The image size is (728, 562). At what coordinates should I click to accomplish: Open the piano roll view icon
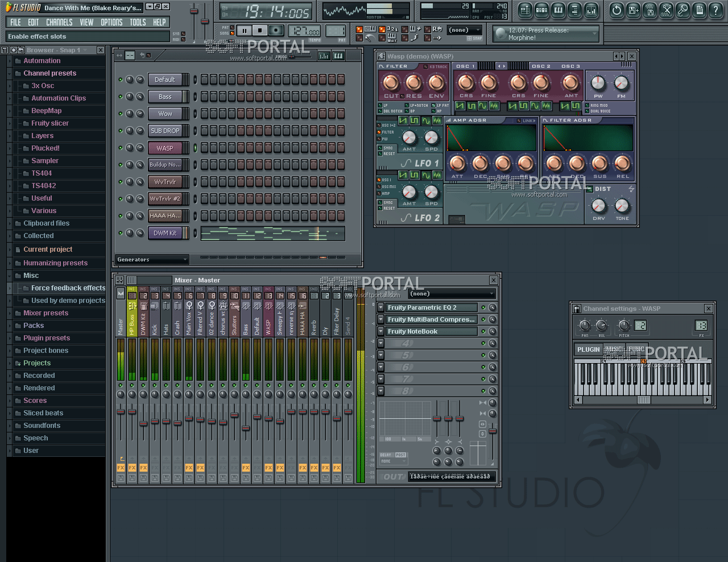pos(558,10)
